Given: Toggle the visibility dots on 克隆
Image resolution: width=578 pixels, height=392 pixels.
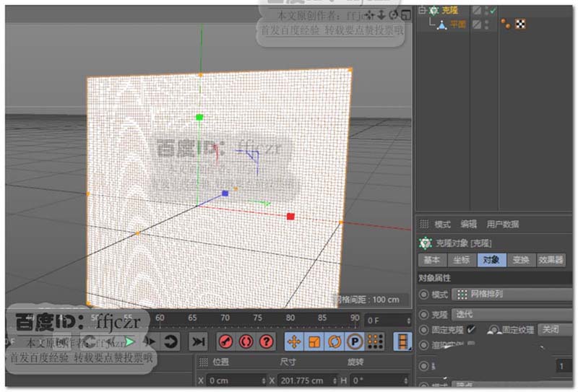Looking at the screenshot, I should [486, 10].
